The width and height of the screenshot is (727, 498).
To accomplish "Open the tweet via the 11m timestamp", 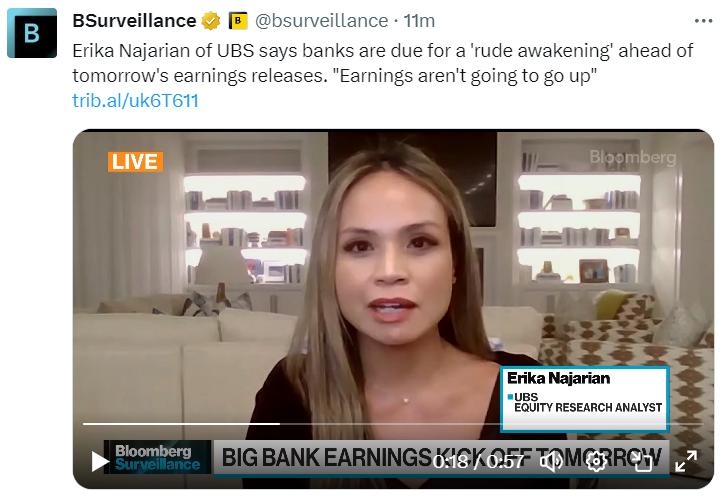I will point(419,21).
